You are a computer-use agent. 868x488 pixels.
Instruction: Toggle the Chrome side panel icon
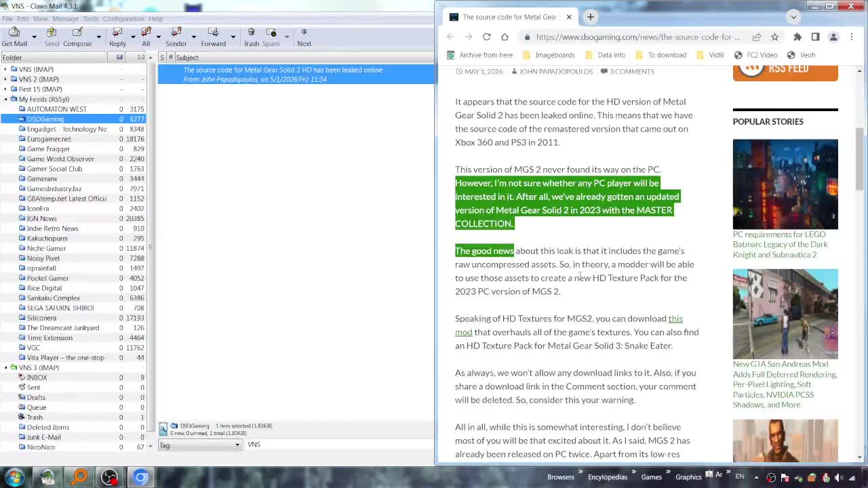[x=815, y=37]
